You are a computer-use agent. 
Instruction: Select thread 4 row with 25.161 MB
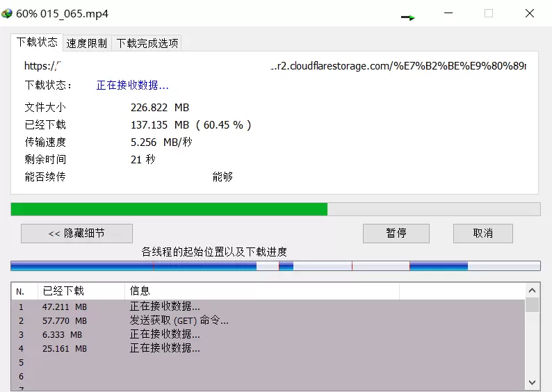(x=268, y=348)
